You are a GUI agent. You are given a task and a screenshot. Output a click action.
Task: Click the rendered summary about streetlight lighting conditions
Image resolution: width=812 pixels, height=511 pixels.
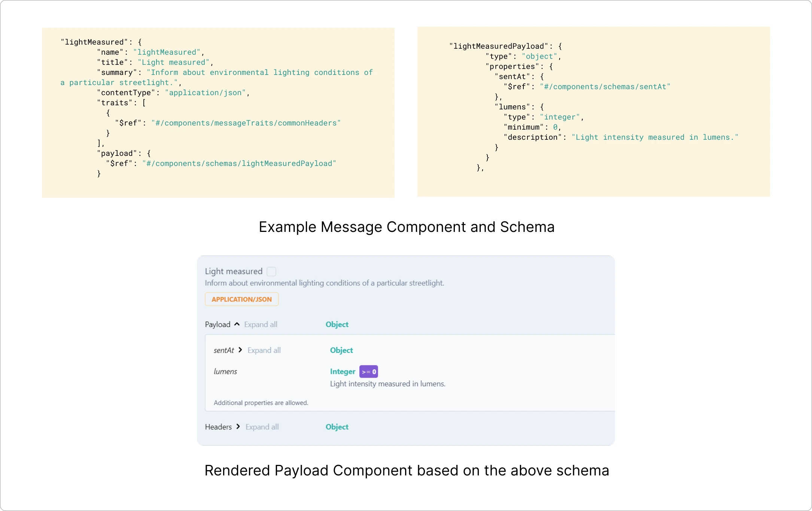coord(325,283)
